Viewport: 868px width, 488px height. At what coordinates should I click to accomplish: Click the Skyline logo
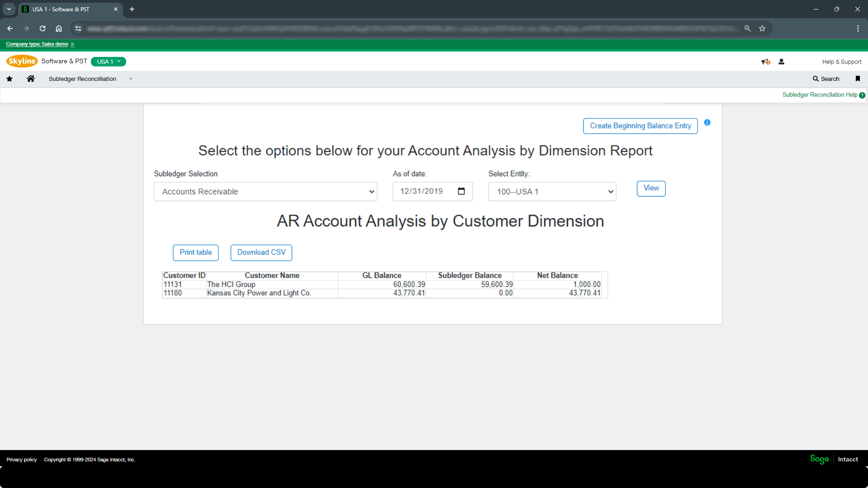tap(22, 61)
